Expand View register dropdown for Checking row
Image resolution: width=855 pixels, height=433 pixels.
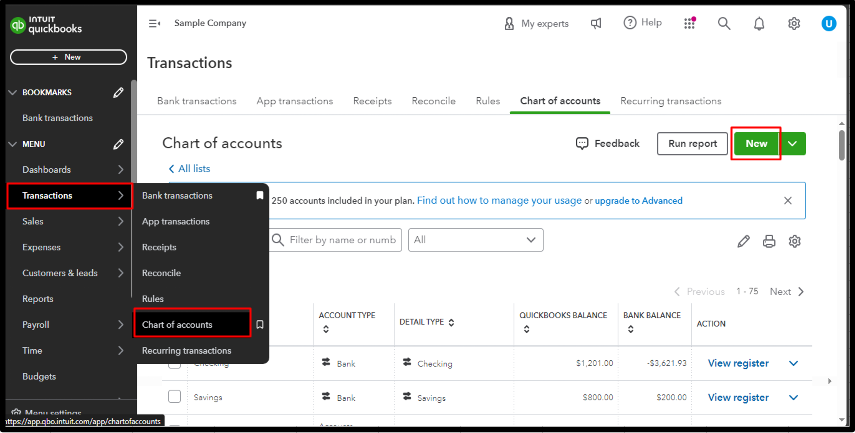pyautogui.click(x=794, y=364)
